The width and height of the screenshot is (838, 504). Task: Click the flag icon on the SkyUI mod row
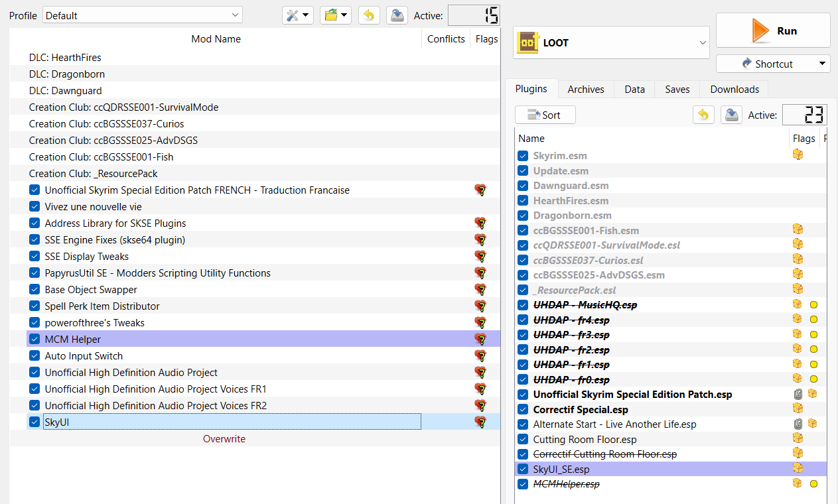pos(481,422)
